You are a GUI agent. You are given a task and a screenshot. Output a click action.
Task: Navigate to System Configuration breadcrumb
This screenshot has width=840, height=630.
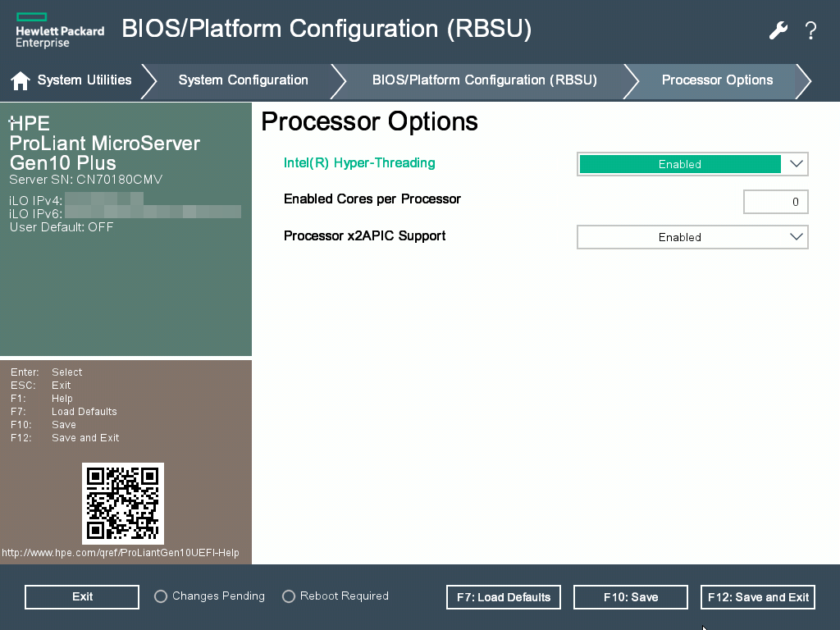[243, 80]
